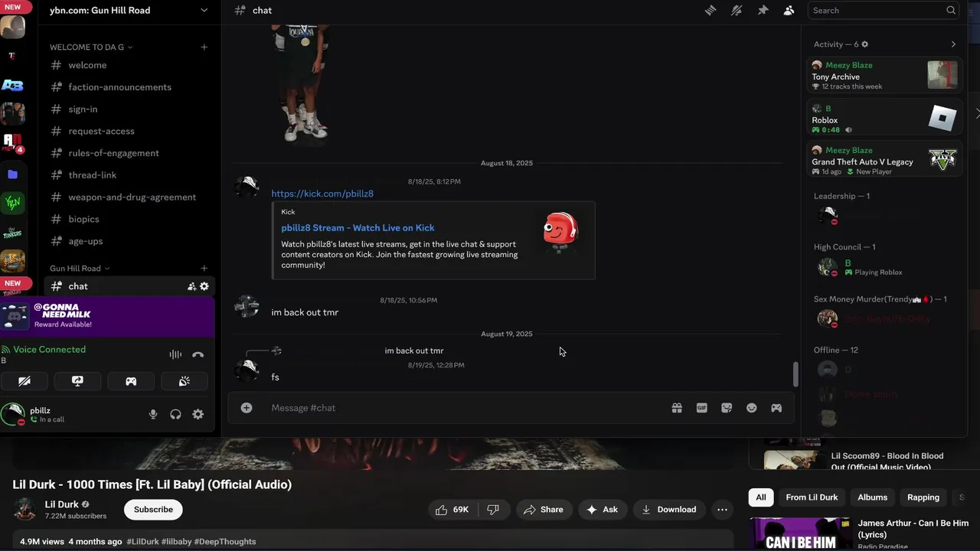Open the sticker picker
The image size is (980, 551).
point(727,408)
